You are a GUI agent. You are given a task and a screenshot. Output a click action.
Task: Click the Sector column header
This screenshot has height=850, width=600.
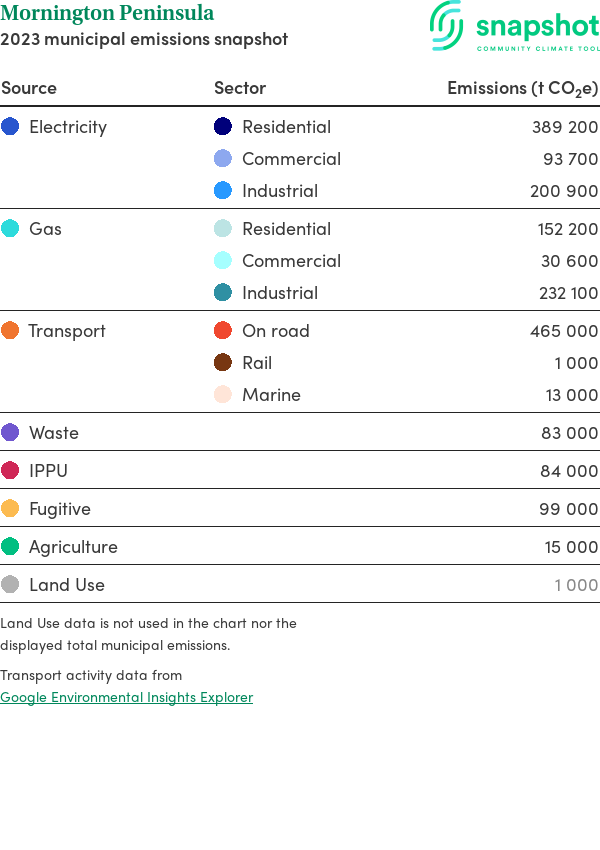pyautogui.click(x=240, y=88)
